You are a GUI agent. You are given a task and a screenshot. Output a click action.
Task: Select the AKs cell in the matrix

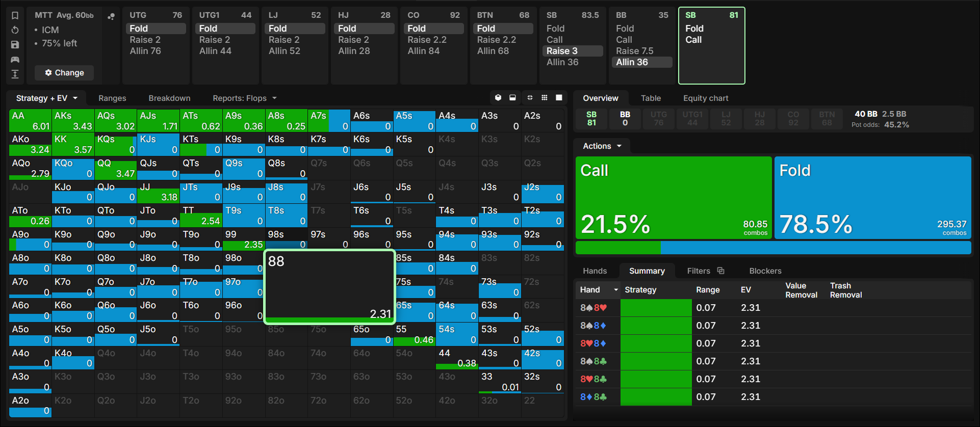pyautogui.click(x=73, y=121)
